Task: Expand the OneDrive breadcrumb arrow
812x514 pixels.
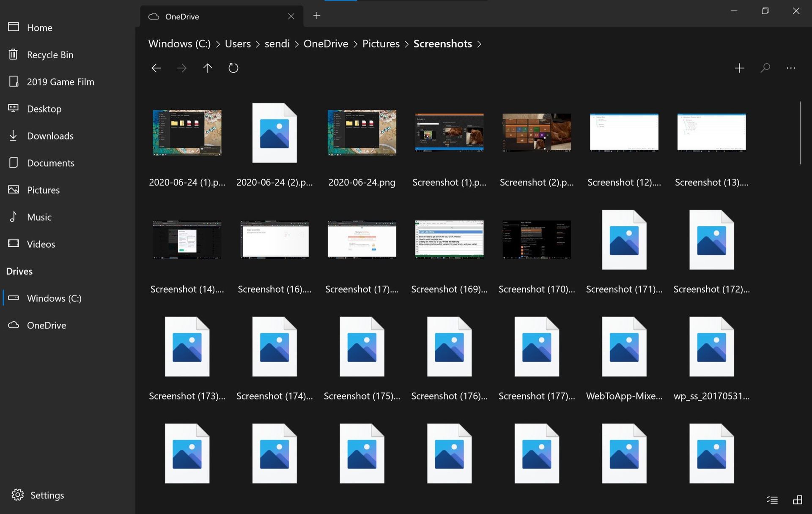Action: [x=355, y=43]
